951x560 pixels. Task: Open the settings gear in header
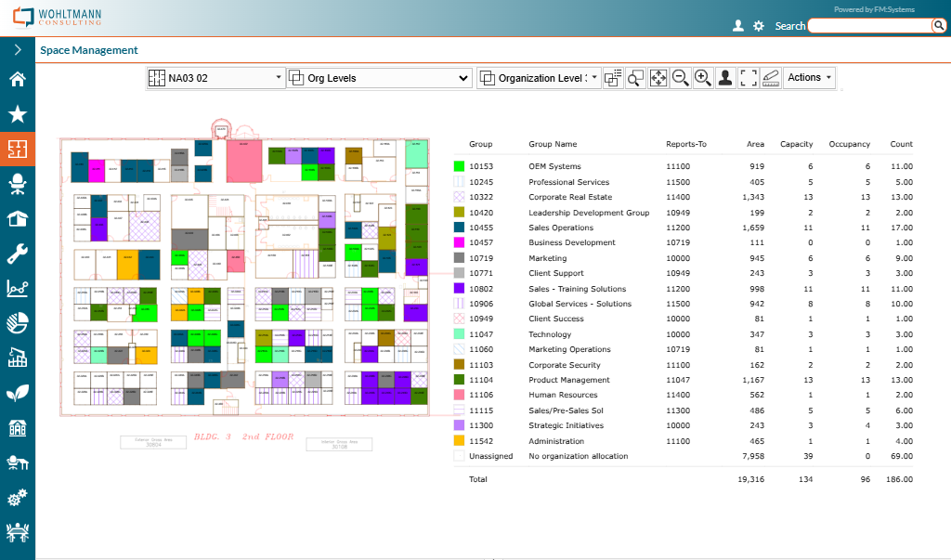(x=759, y=26)
